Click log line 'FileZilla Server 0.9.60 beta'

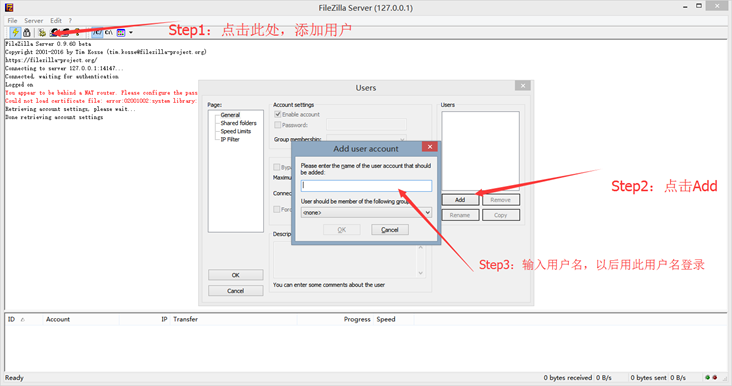(48, 44)
